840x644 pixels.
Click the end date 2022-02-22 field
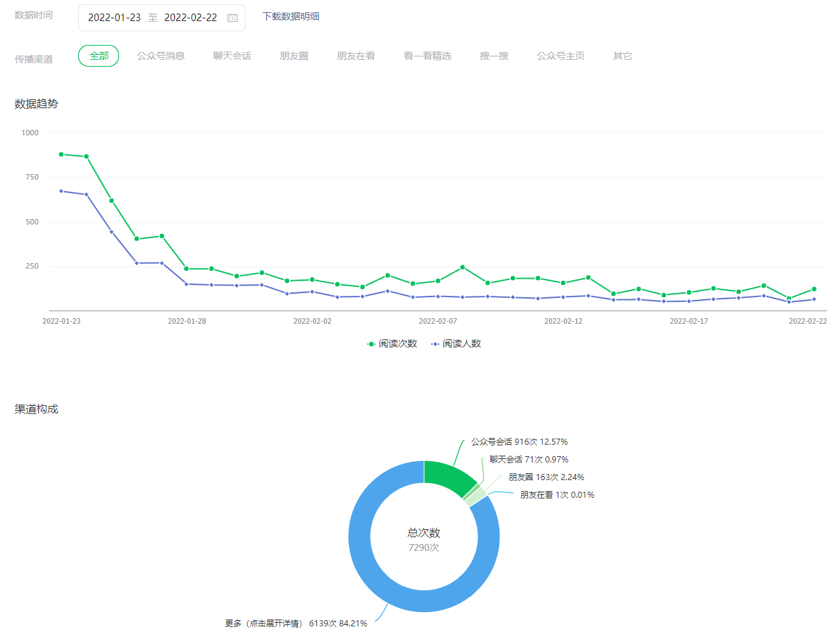click(x=190, y=18)
